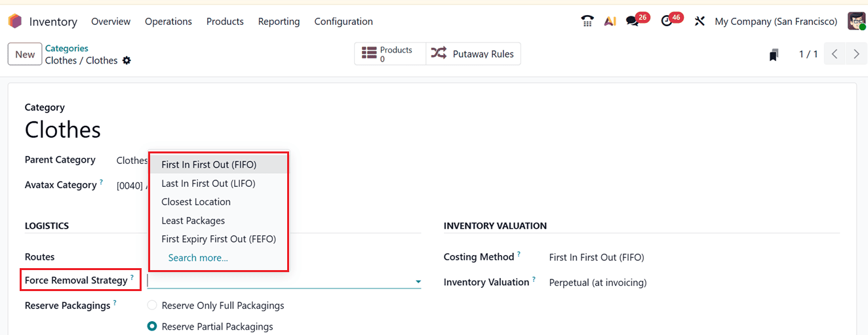Screen dimensions: 868x335
Task: Click the bookmark icon near pager
Action: (774, 55)
